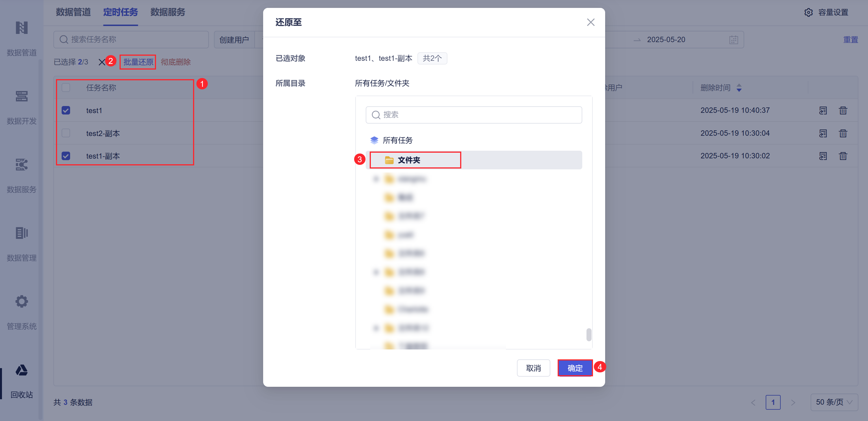Click the trash icon for test1 row
The height and width of the screenshot is (421, 868).
tap(843, 111)
